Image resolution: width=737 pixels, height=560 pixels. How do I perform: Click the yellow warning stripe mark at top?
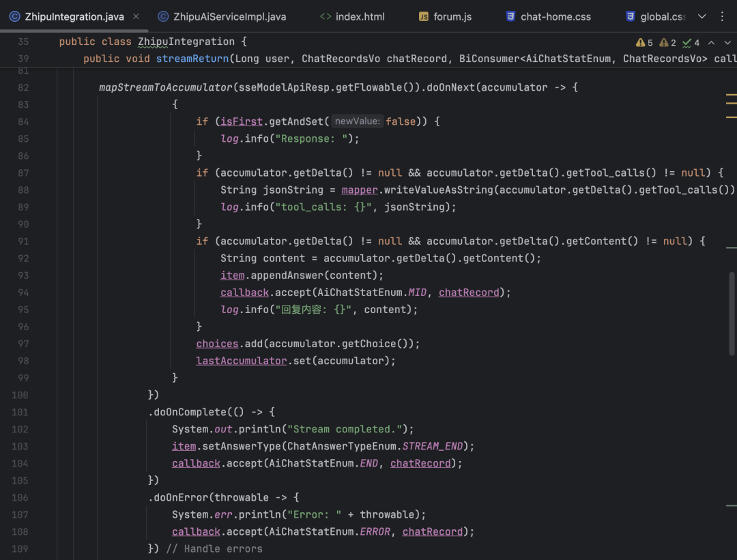[731, 95]
